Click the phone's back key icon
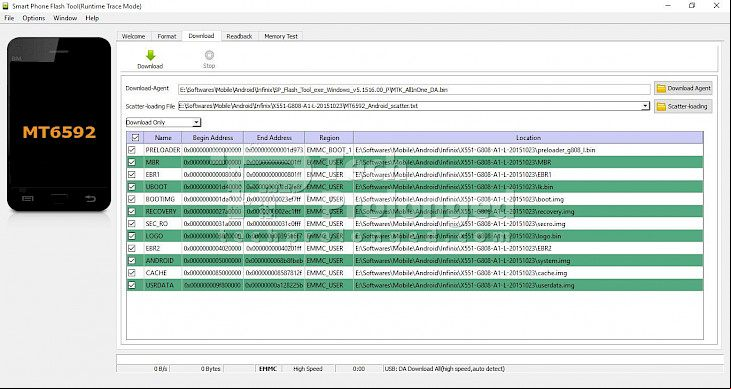The image size is (731, 389). 90,199
